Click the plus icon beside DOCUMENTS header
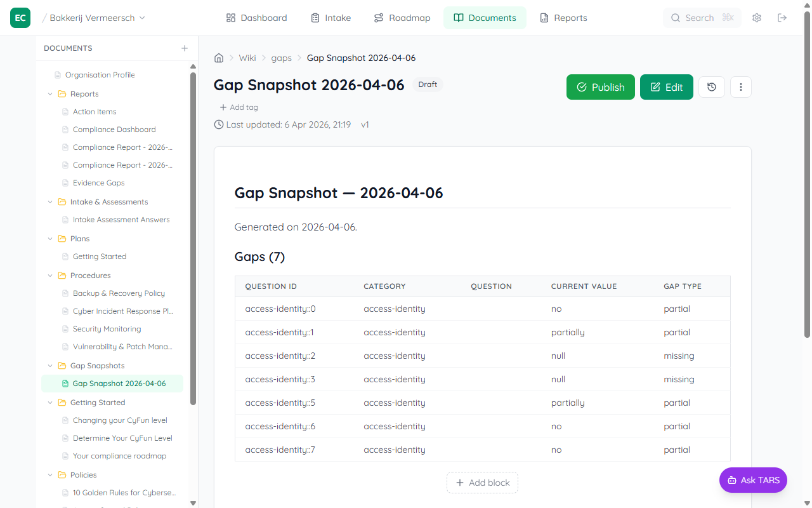This screenshot has width=812, height=508. tap(185, 48)
